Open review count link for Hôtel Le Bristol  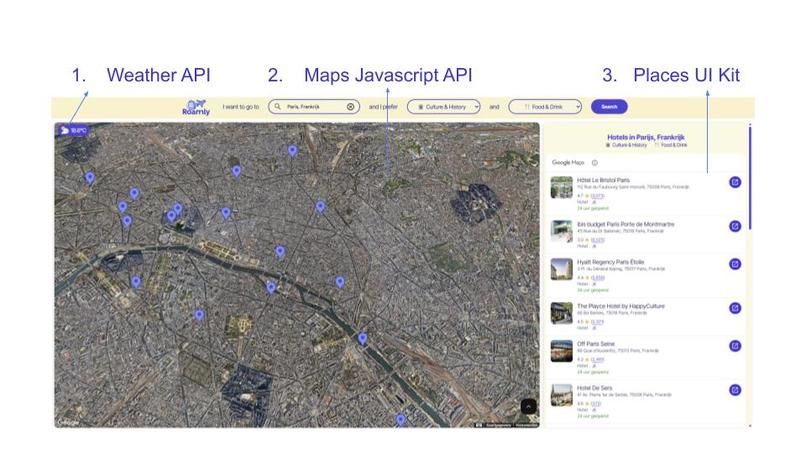(x=597, y=196)
